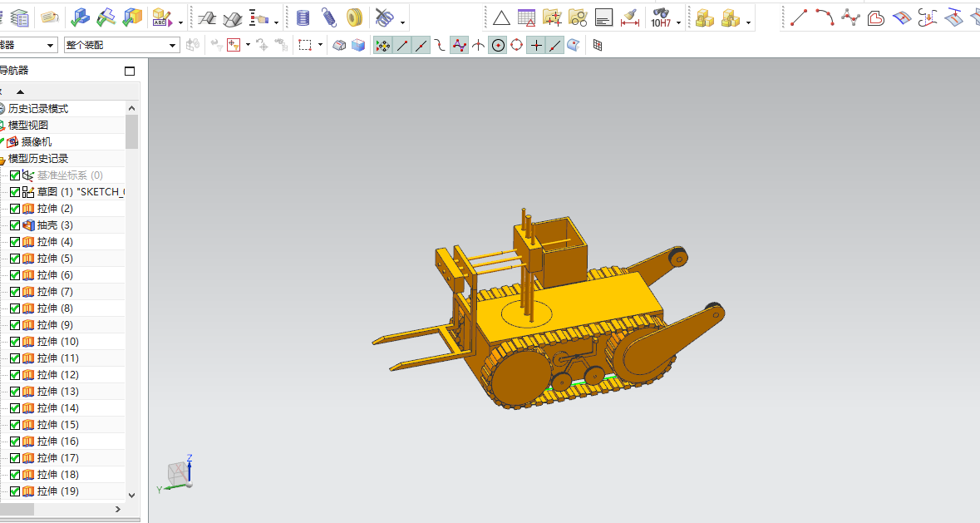Click the red box selection filter funnel icon
980x523 pixels.
[x=234, y=45]
